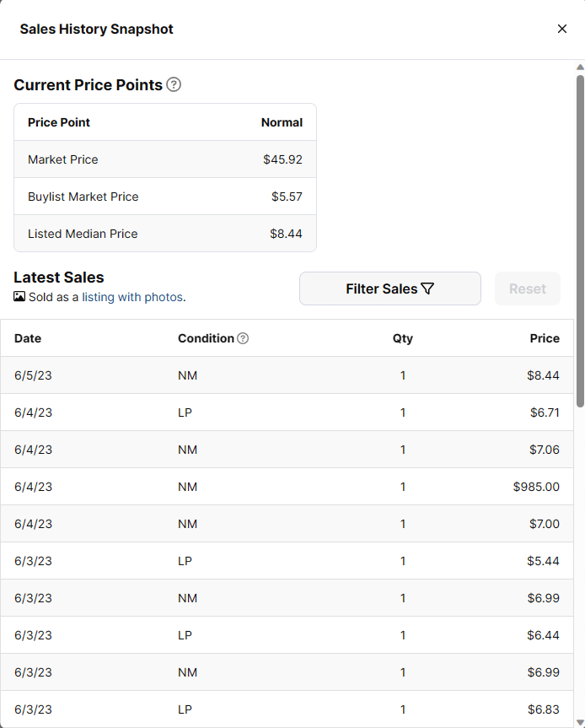The image size is (585, 728).
Task: Click the Date column header
Action: 28,338
